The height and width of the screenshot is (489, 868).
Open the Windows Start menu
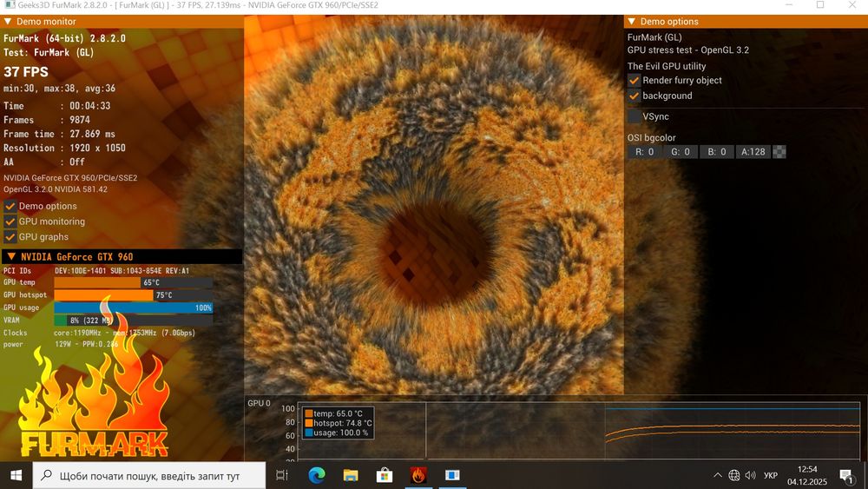click(x=16, y=475)
